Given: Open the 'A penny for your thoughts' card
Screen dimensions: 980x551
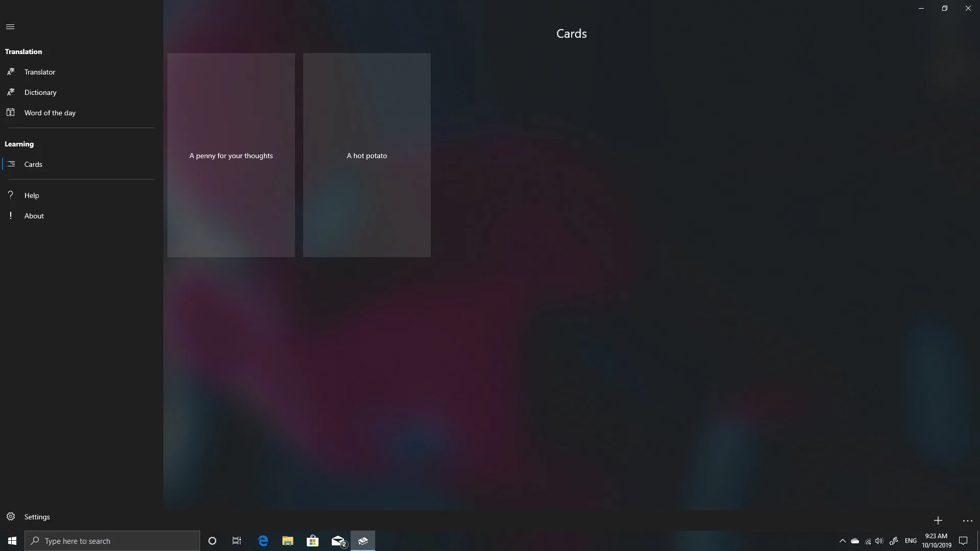Looking at the screenshot, I should [231, 155].
